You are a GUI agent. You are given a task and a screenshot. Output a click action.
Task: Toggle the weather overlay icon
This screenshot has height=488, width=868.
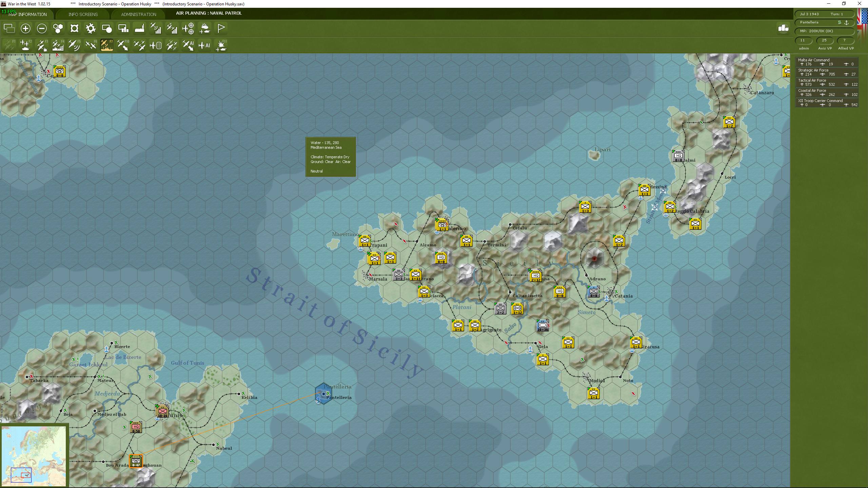(205, 28)
